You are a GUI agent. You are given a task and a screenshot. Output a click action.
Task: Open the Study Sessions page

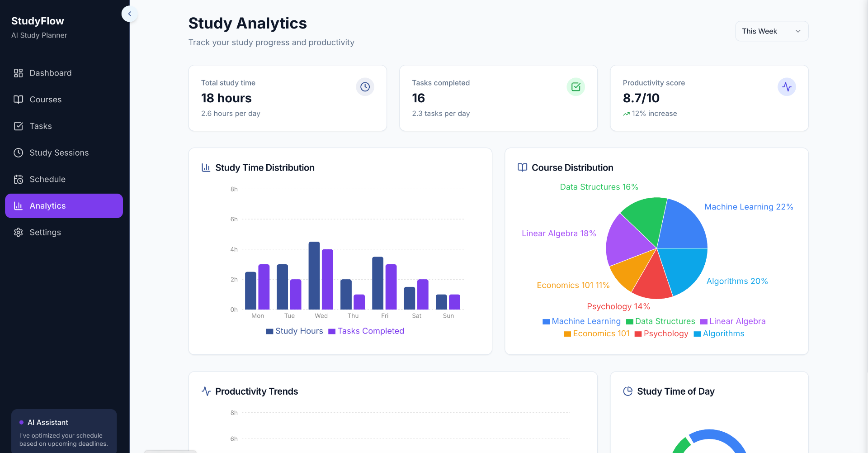59,153
